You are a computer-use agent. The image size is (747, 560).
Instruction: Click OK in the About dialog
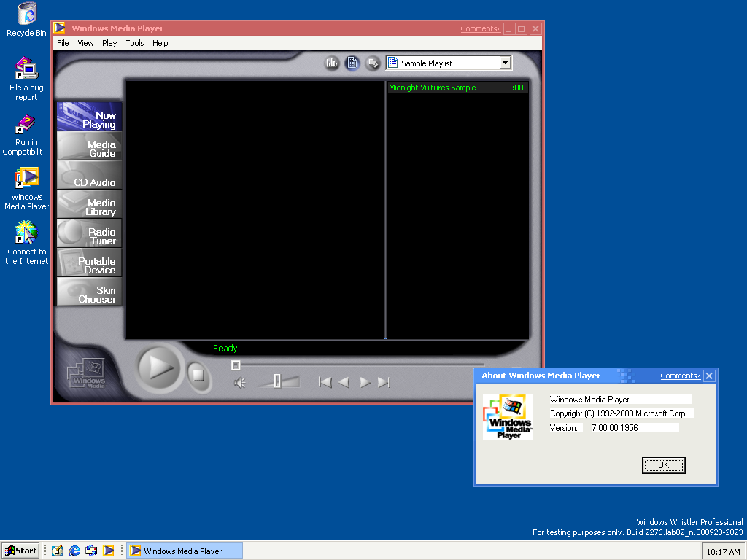[x=663, y=465]
